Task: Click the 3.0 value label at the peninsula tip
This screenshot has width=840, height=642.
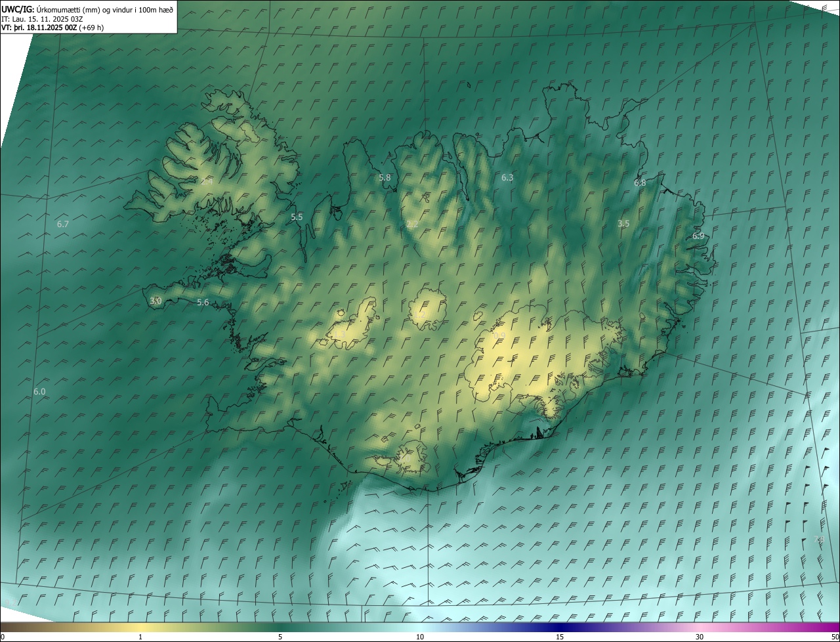Action: (156, 301)
